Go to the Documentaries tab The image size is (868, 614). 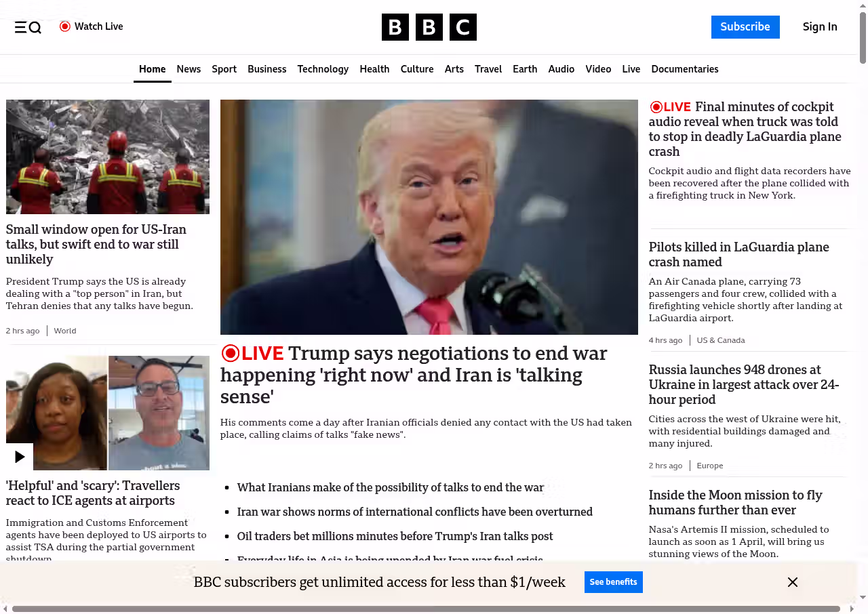click(x=684, y=69)
